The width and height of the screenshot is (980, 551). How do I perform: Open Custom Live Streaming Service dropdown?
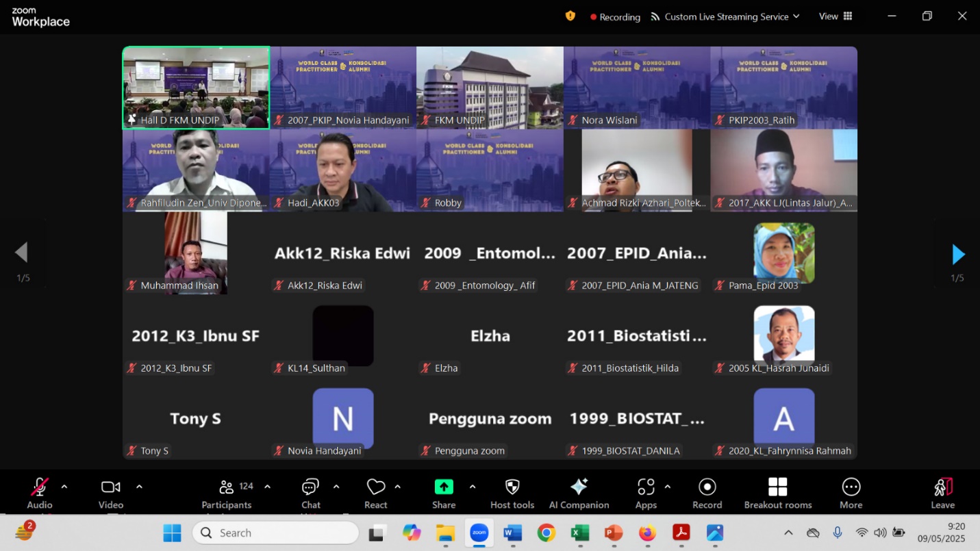(725, 16)
